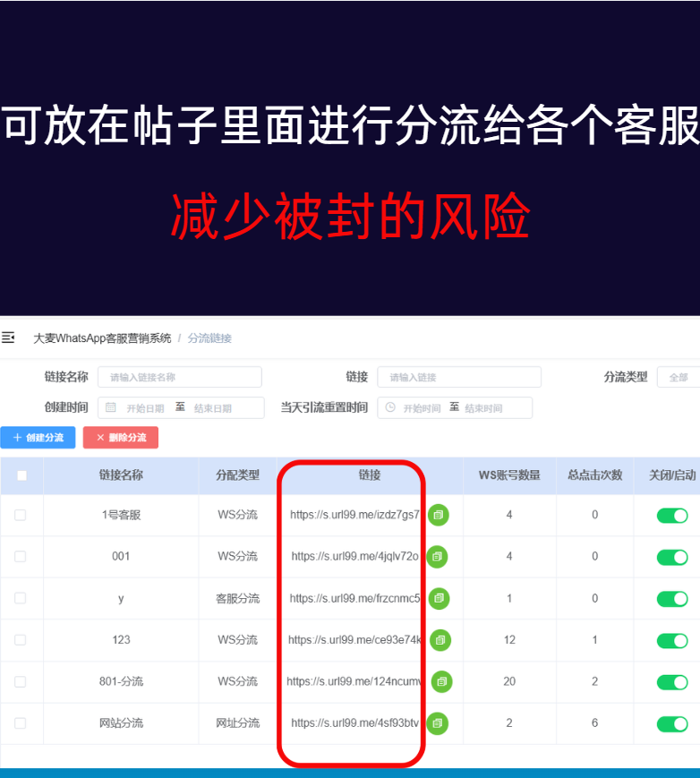This screenshot has width=700, height=778.
Task: Toggle the select-all header checkbox
Action: click(21, 475)
